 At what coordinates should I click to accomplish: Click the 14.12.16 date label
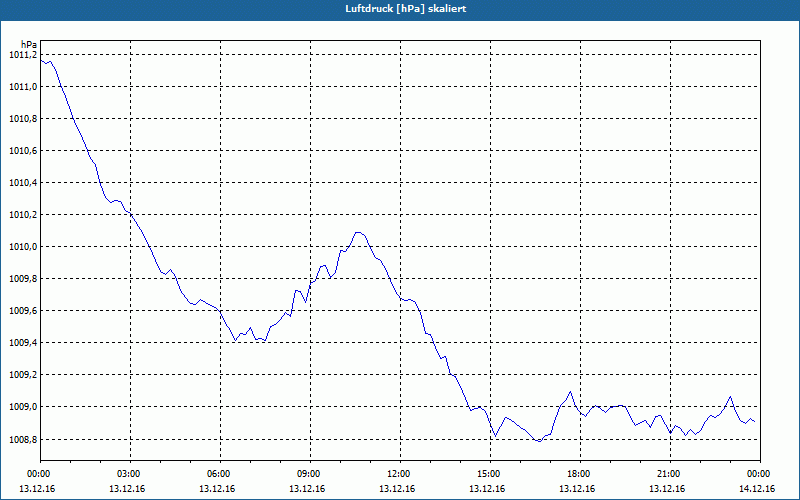759,489
